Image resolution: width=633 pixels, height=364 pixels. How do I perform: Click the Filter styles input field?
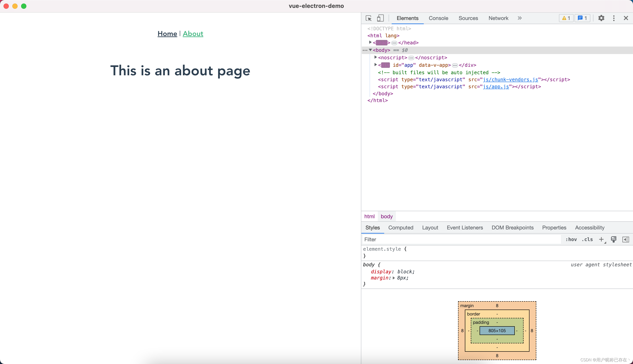[461, 239]
